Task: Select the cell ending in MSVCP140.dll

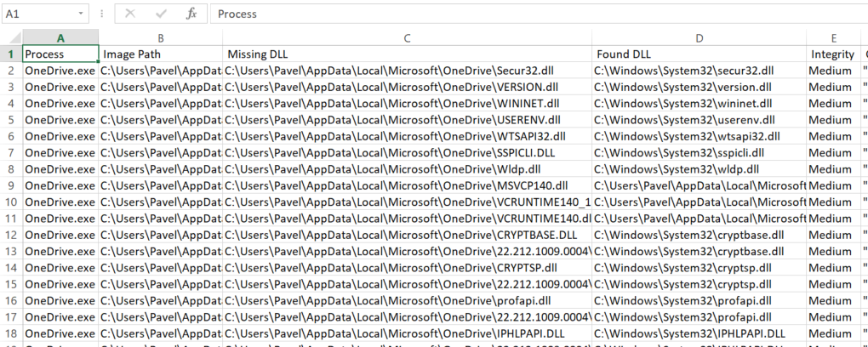Action: [x=407, y=185]
